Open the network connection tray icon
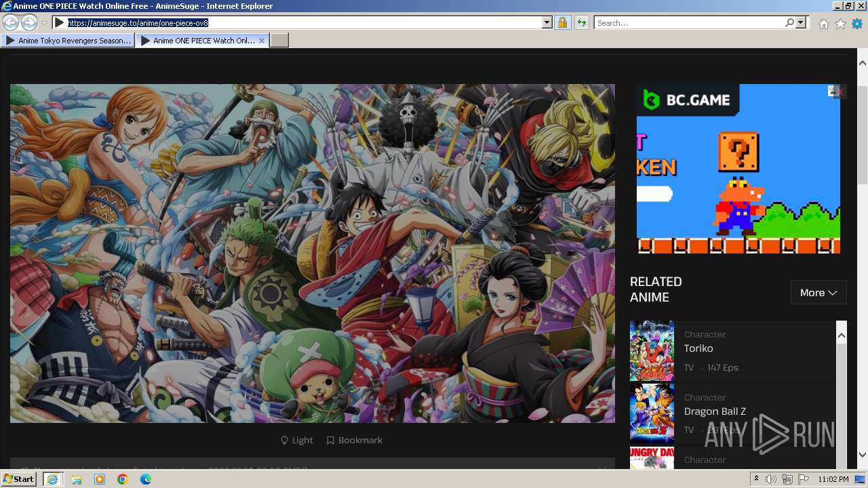Viewport: 868px width, 488px height. (787, 479)
